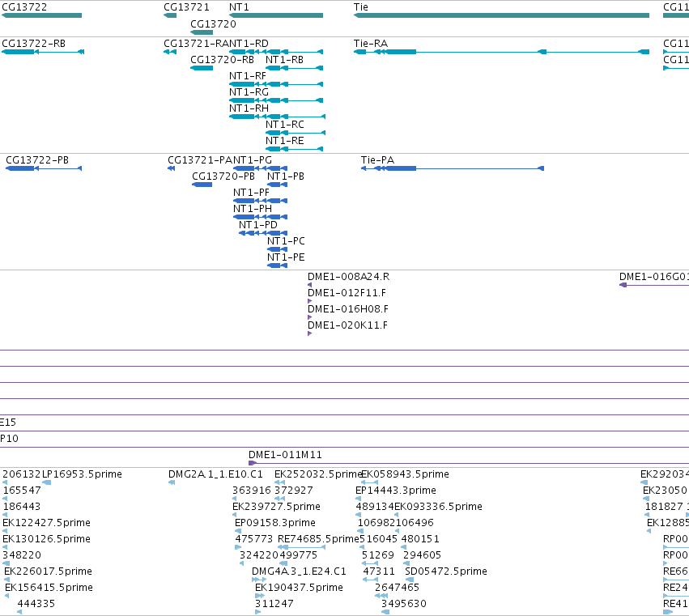Click the NT1-PD protein label
Screen dimensions: 689x616
tap(258, 225)
